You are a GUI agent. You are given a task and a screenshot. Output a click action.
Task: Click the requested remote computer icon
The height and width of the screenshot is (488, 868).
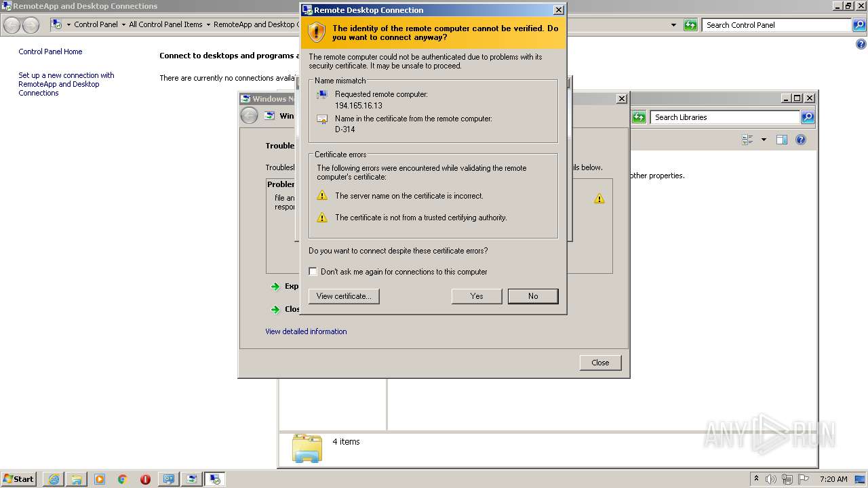tap(322, 95)
